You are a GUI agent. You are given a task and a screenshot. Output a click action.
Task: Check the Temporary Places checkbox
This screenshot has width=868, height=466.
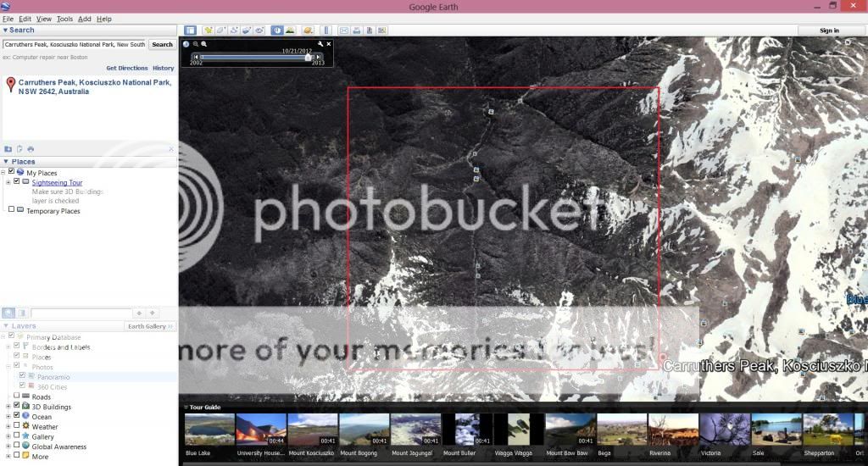11,211
